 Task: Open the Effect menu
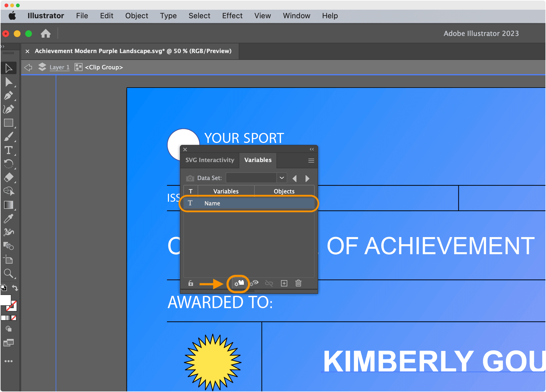pos(232,16)
